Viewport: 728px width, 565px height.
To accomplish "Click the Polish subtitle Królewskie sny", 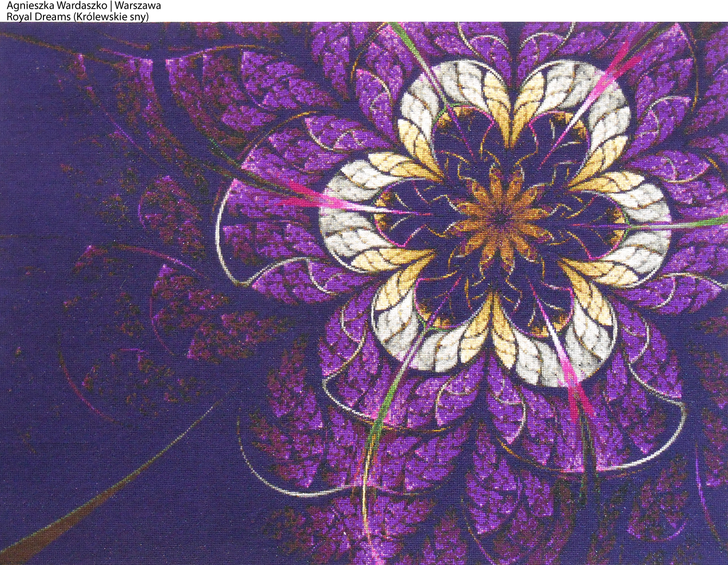I will click(115, 16).
